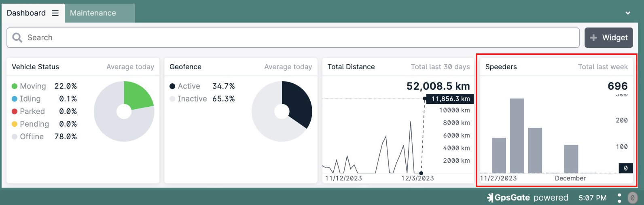
Task: Click the vertical three-dot menu icon
Action: point(619,198)
